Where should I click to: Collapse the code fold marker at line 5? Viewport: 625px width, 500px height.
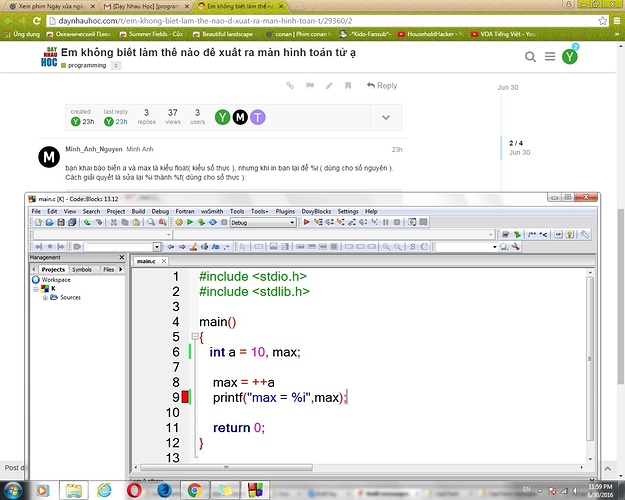click(x=200, y=338)
